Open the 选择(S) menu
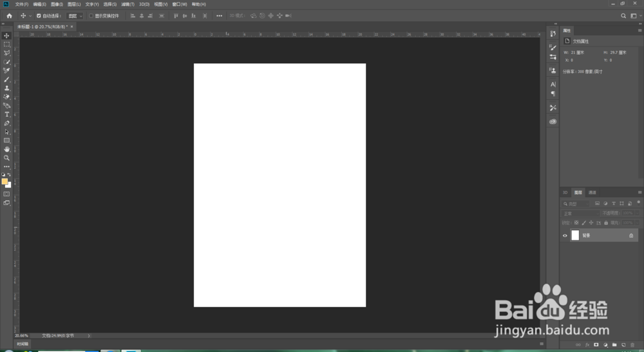Viewport: 644px width, 352px height. [109, 4]
